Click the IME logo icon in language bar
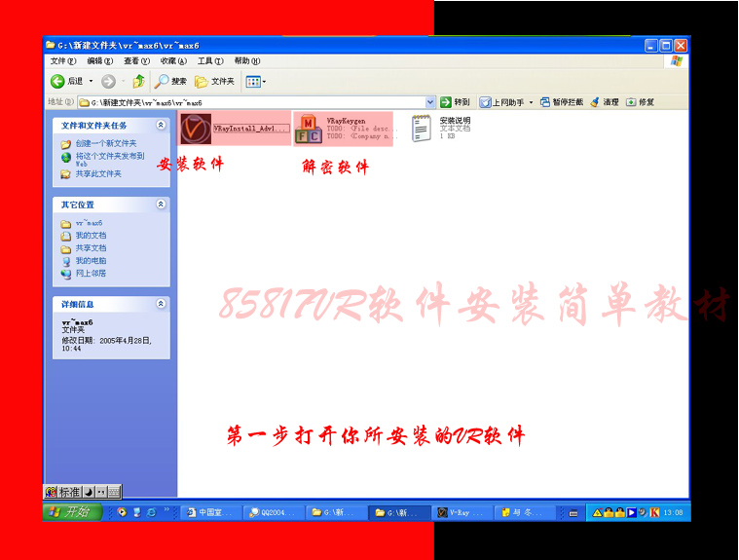739x560 pixels. (51, 492)
